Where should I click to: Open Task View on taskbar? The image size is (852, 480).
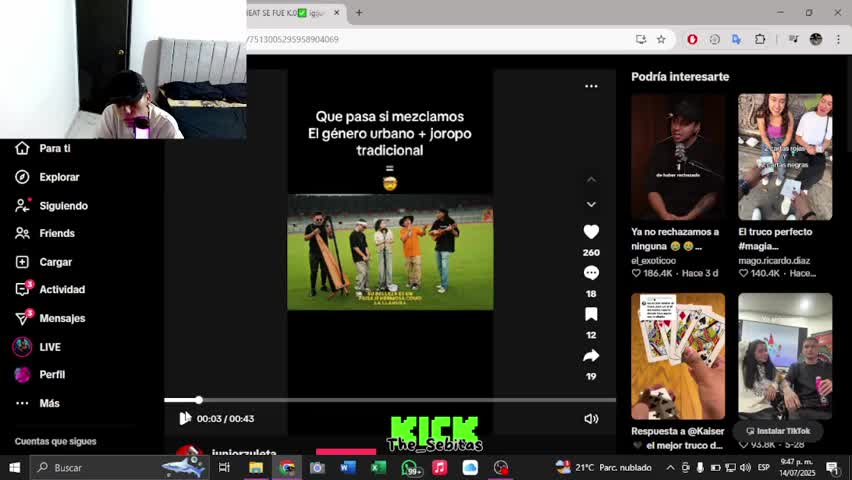point(224,467)
